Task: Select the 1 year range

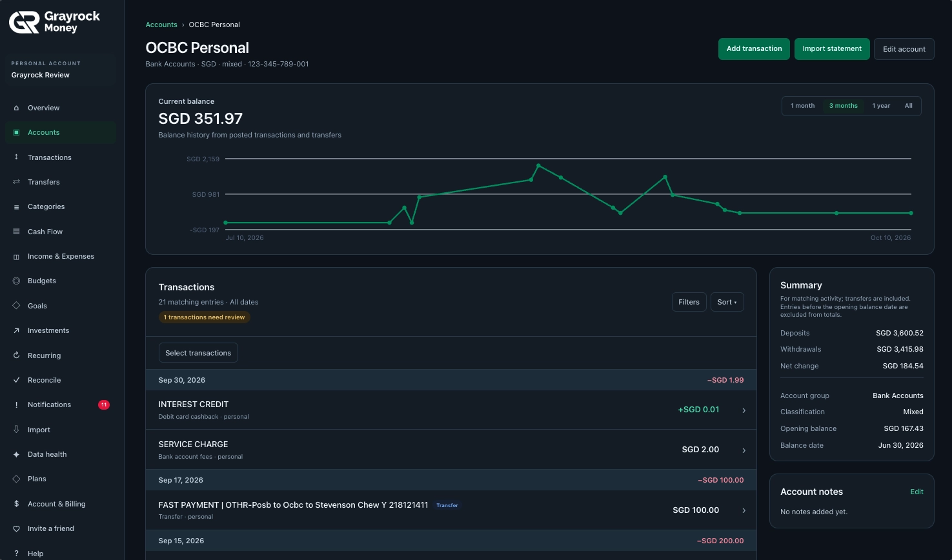Action: 881,106
